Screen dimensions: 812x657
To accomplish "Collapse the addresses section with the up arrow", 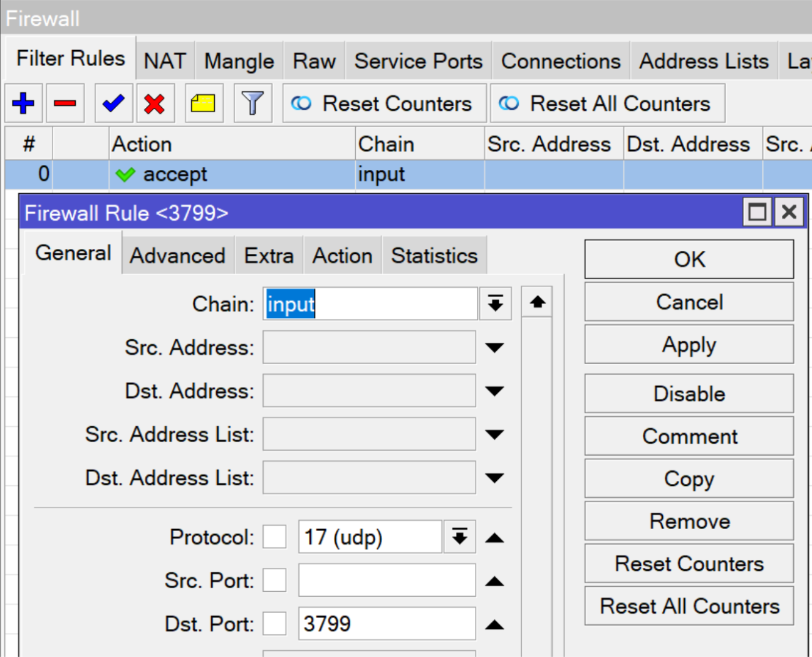I will tap(536, 302).
